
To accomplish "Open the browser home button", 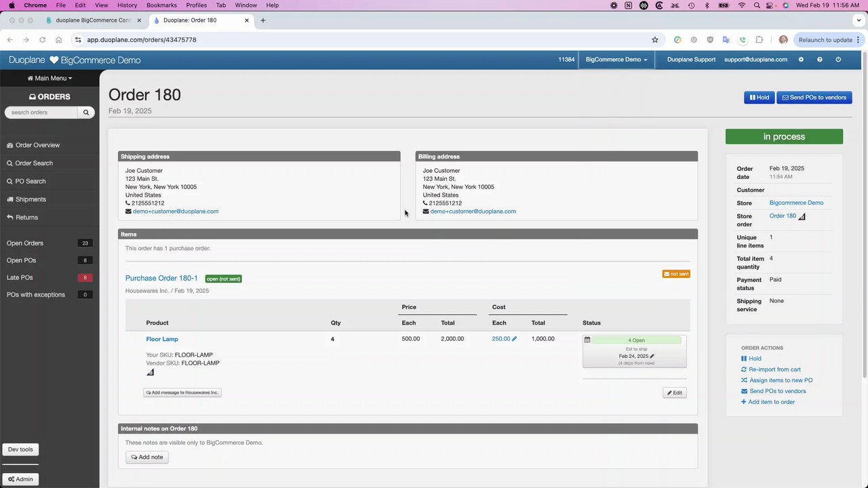I will [59, 40].
